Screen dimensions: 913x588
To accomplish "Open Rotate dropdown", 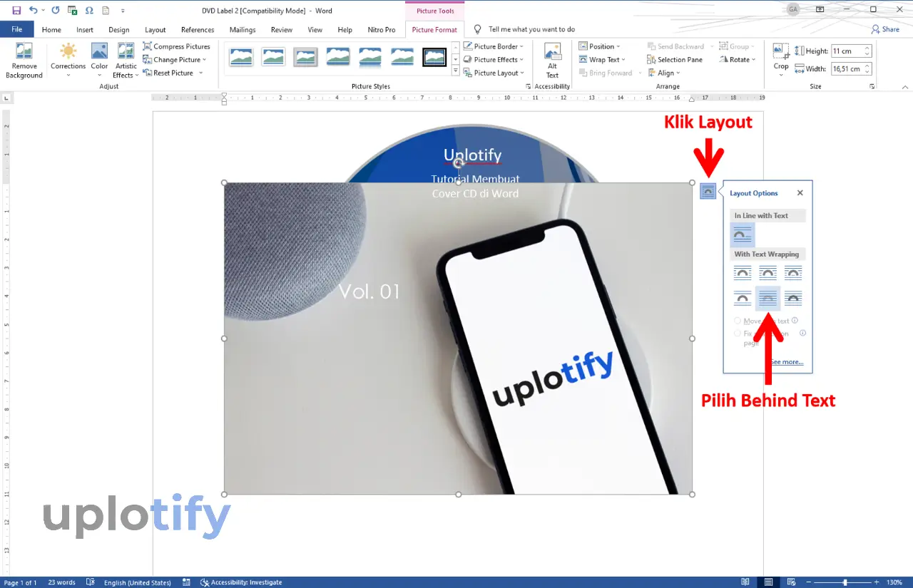I will [738, 60].
